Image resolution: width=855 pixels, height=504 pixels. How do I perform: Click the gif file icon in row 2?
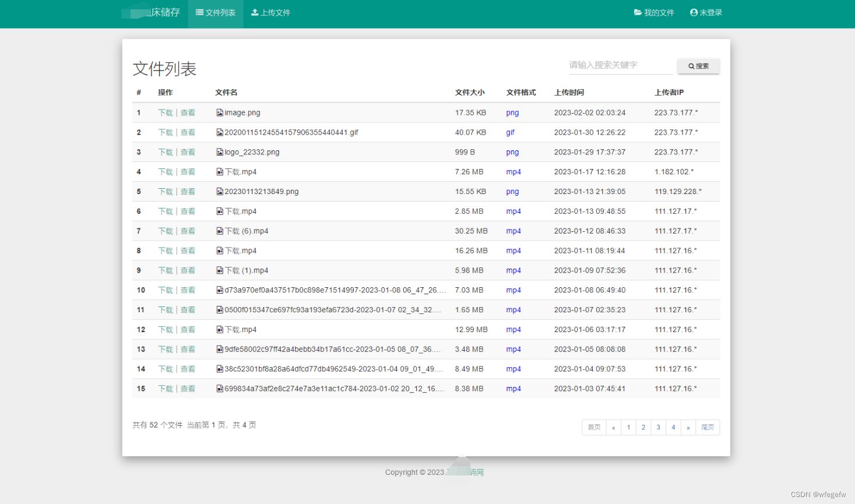click(x=220, y=133)
